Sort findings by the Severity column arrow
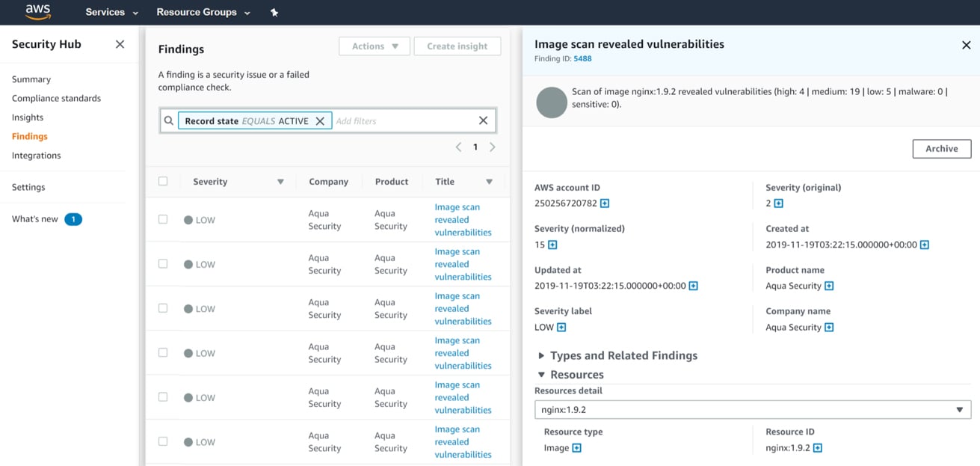The height and width of the screenshot is (466, 980). [280, 182]
